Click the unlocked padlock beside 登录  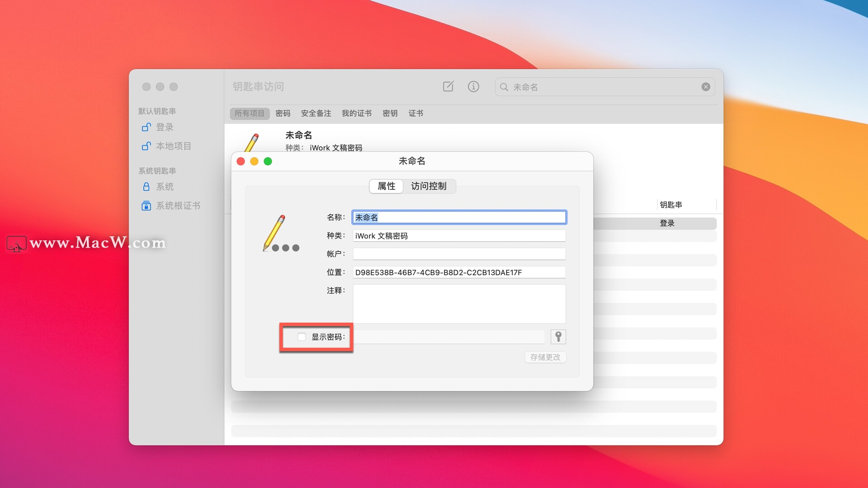tap(146, 127)
